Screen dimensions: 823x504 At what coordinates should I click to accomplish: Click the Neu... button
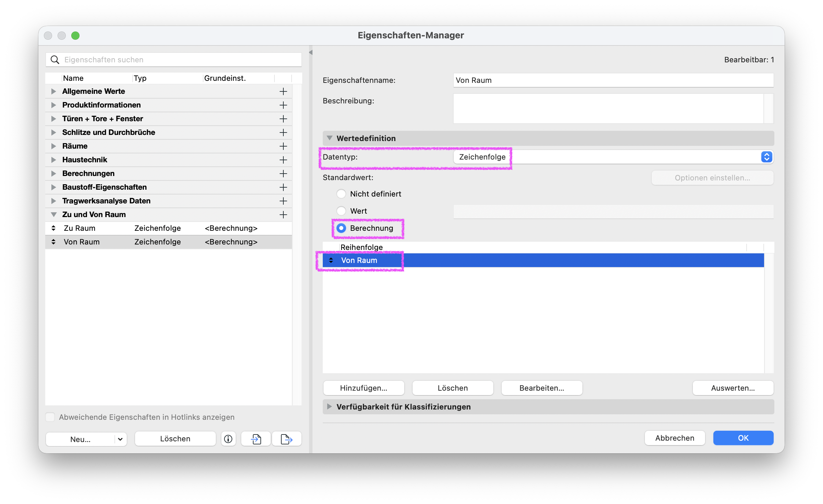coord(81,439)
